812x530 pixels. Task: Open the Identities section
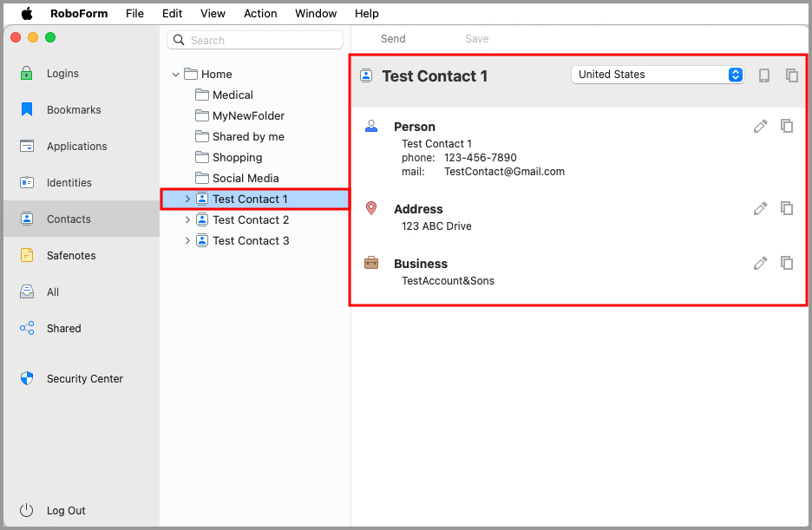(x=82, y=182)
